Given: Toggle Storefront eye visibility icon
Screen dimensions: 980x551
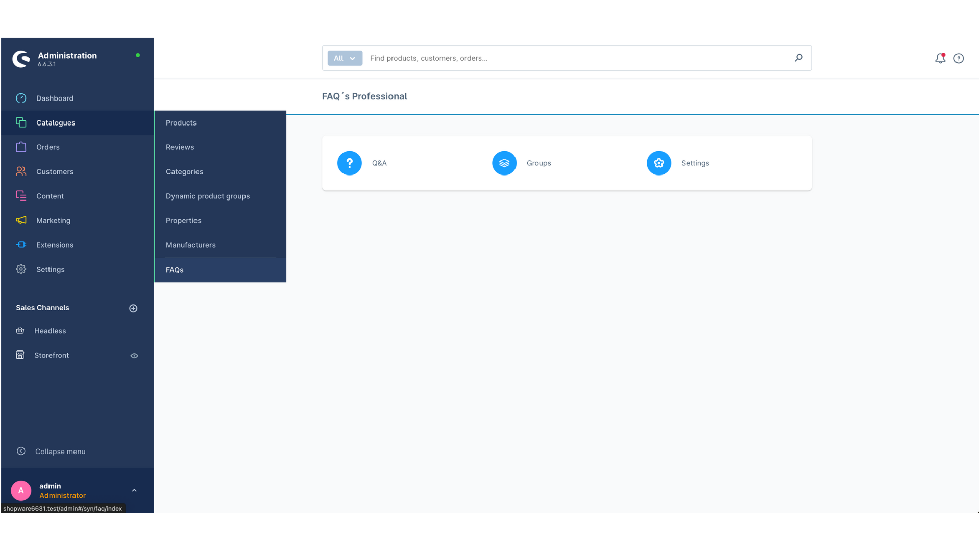Looking at the screenshot, I should coord(134,356).
